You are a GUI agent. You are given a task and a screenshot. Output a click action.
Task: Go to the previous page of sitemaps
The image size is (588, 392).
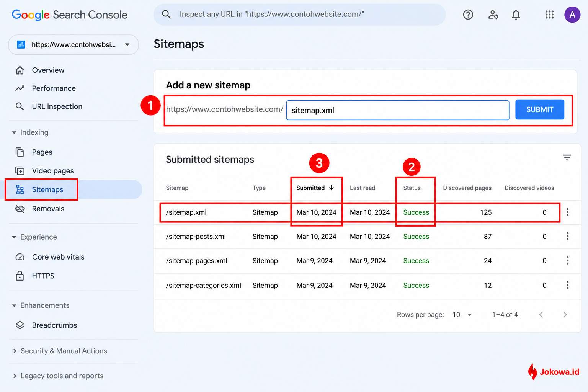tap(541, 315)
